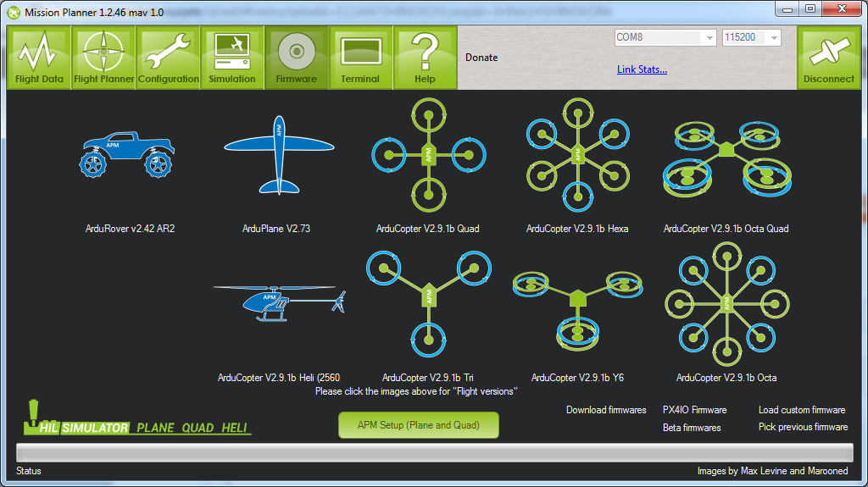Click Beta firmwares link
The width and height of the screenshot is (868, 487).
tap(692, 428)
